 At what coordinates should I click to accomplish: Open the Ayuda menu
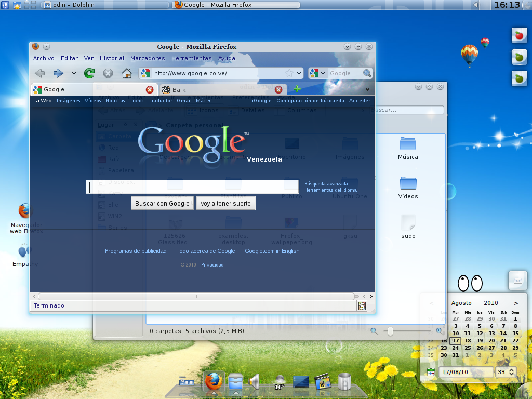pyautogui.click(x=227, y=58)
